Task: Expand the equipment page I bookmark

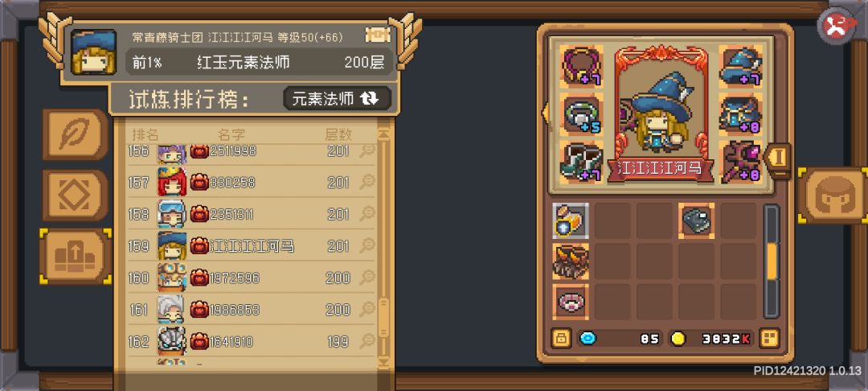Action: (x=778, y=158)
